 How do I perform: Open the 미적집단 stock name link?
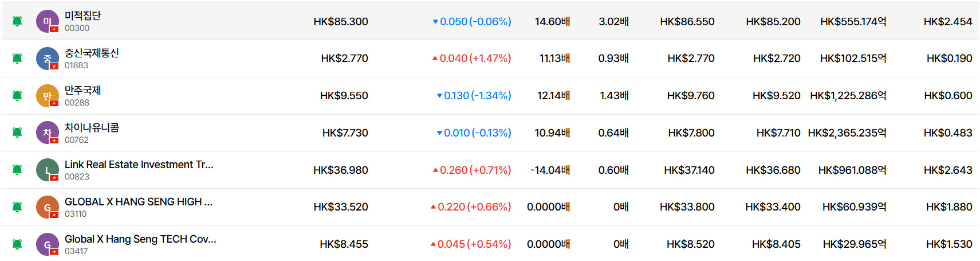pos(82,15)
